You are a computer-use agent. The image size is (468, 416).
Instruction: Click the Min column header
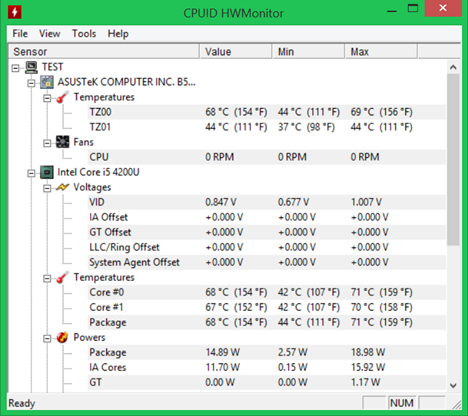tap(309, 52)
